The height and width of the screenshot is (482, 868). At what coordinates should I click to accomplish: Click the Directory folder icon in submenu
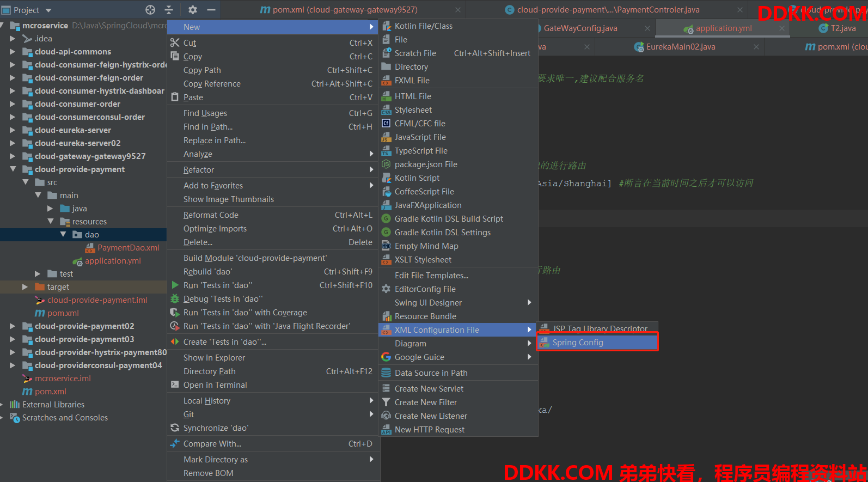(386, 66)
